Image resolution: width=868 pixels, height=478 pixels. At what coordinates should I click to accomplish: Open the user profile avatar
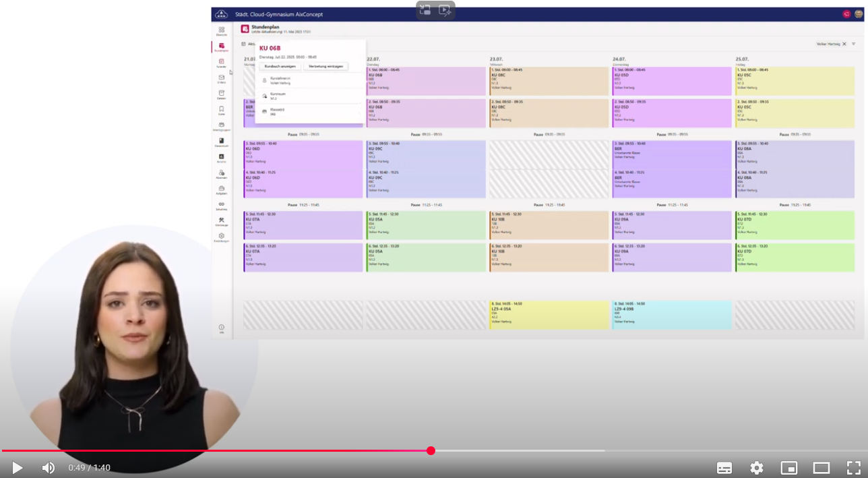(x=858, y=14)
